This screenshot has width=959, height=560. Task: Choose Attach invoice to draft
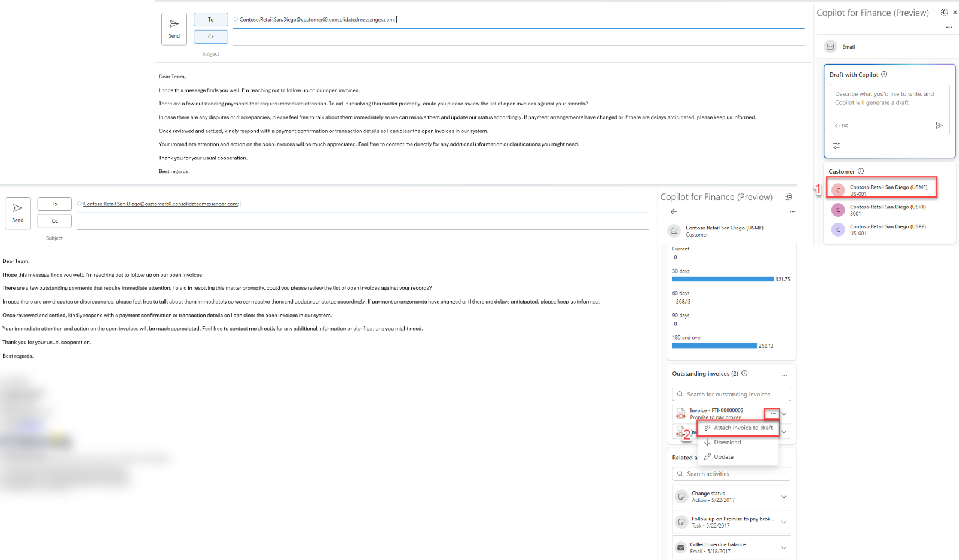pos(738,428)
